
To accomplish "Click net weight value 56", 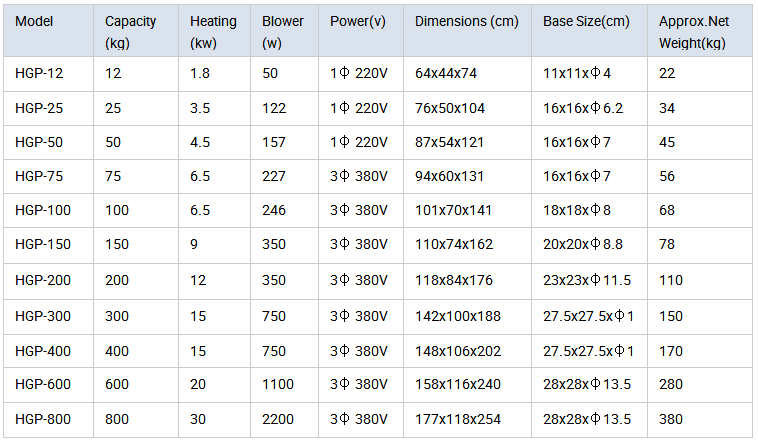I will click(667, 177).
